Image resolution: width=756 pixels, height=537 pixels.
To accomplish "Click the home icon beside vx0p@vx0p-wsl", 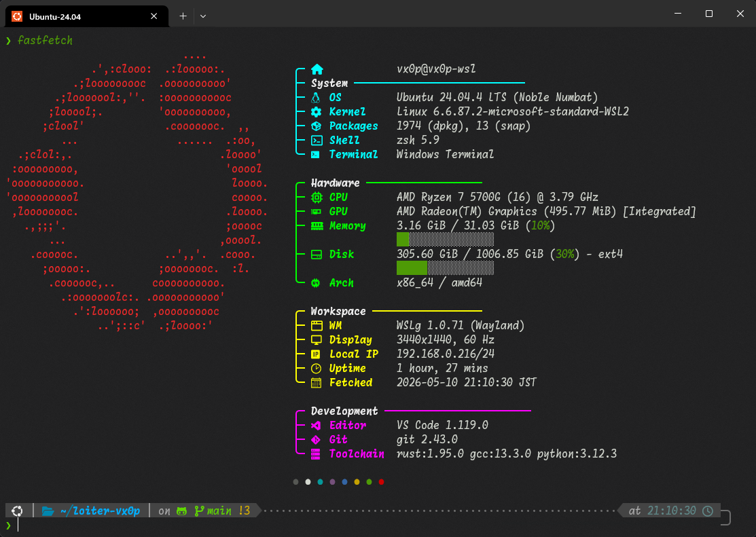I will point(317,69).
